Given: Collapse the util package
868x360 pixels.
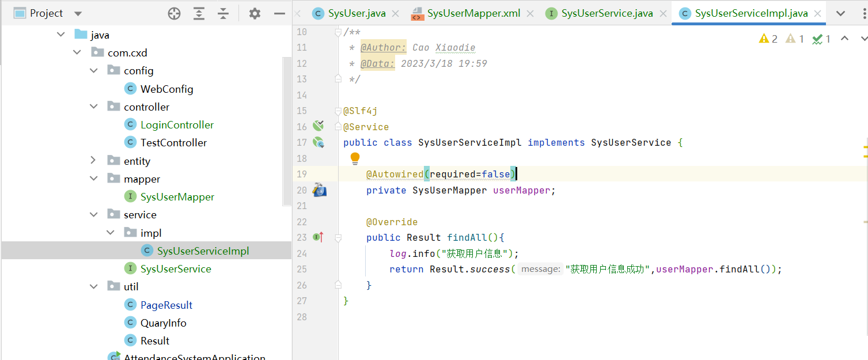Looking at the screenshot, I should [94, 286].
